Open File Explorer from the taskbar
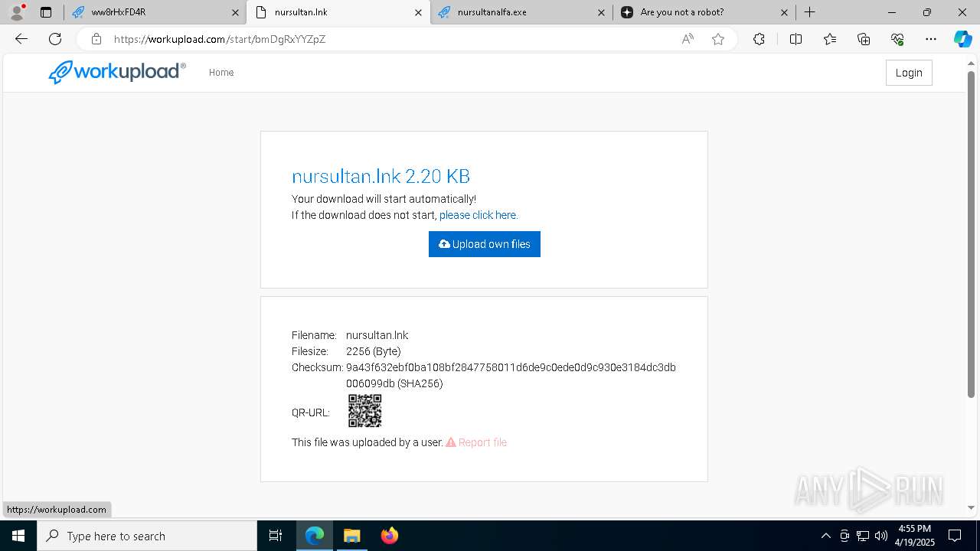Screen dimensions: 980x551 (351, 536)
